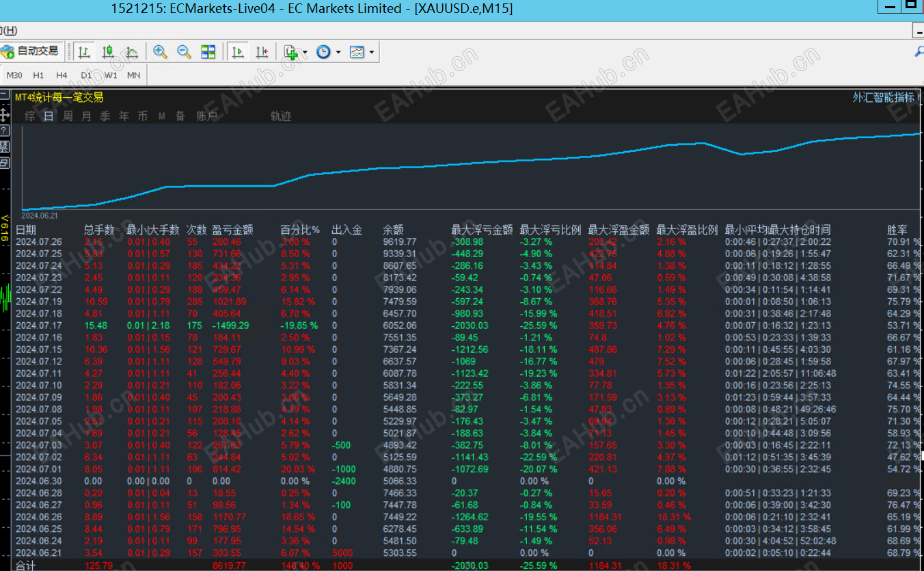924x571 pixels.
Task: Select the M30 timeframe
Action: click(14, 75)
